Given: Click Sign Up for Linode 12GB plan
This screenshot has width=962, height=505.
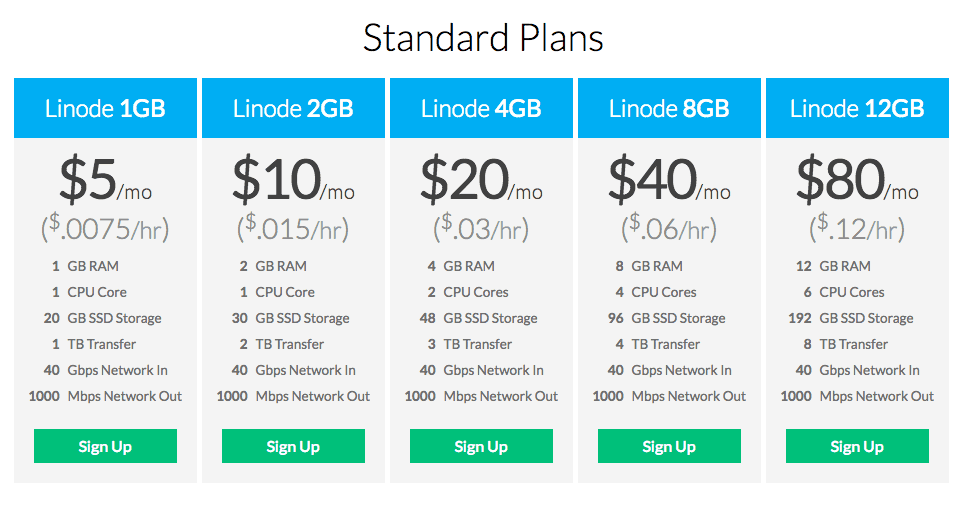Looking at the screenshot, I should 857,446.
